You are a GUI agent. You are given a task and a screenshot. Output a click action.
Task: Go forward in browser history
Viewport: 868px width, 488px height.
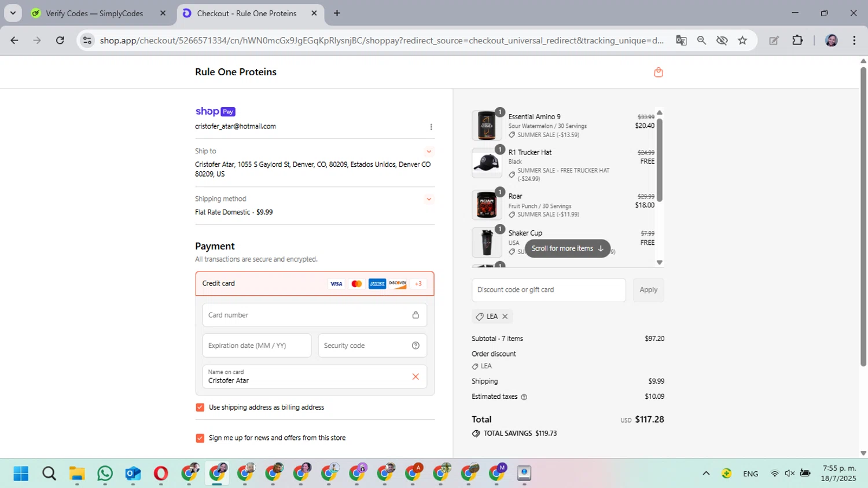[x=37, y=41]
